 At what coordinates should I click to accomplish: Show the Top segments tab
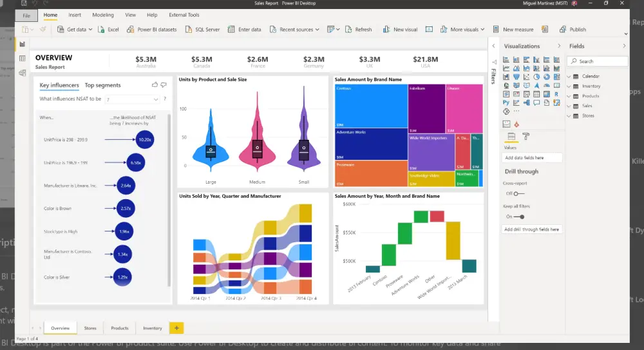[102, 85]
